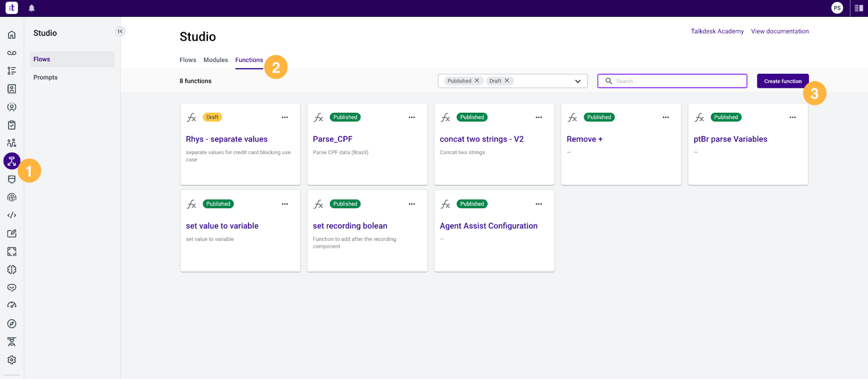Collapse the Studio side navigation panel
868x379 pixels.
click(x=120, y=31)
